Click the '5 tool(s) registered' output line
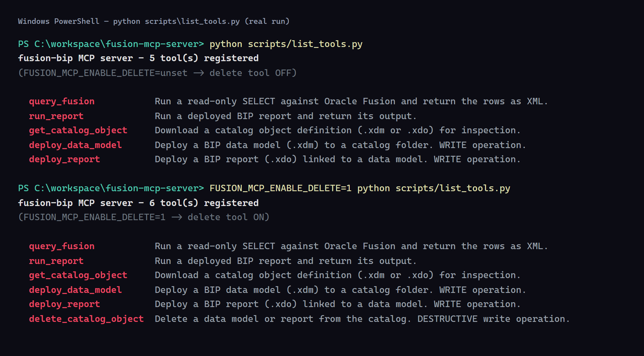 pyautogui.click(x=138, y=58)
